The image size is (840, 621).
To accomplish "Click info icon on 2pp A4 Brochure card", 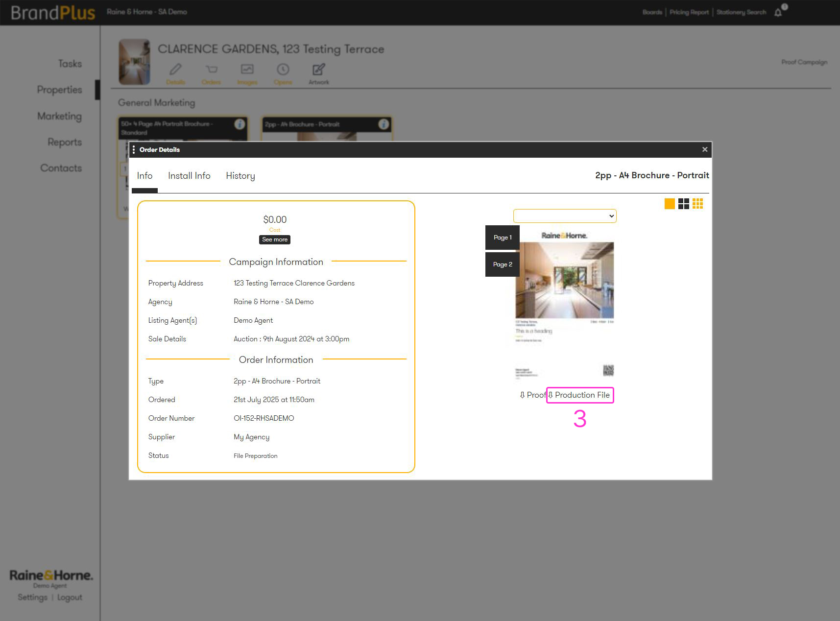I will (384, 124).
